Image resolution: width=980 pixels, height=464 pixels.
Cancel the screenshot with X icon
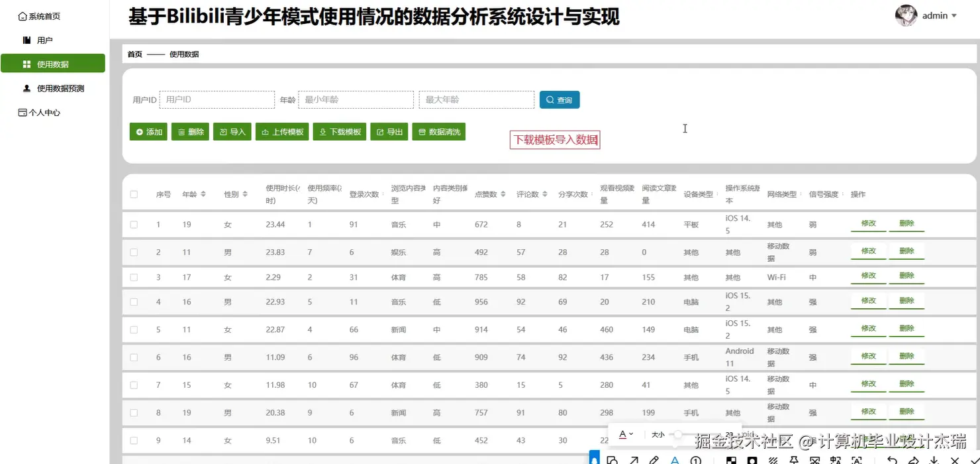[x=955, y=460]
